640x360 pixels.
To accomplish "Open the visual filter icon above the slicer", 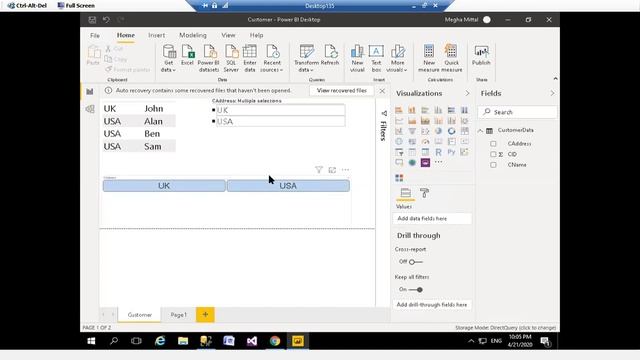I will pos(319,170).
